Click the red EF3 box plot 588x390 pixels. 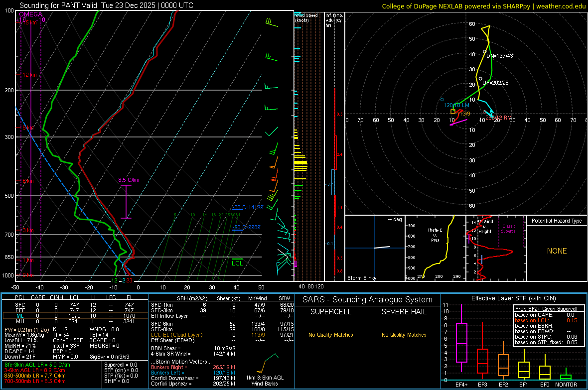[482, 361]
